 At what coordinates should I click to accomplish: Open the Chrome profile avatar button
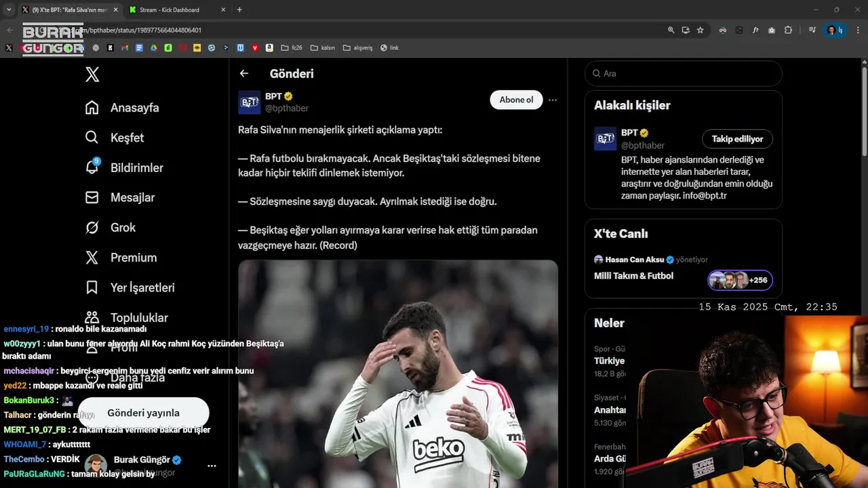pos(835,30)
